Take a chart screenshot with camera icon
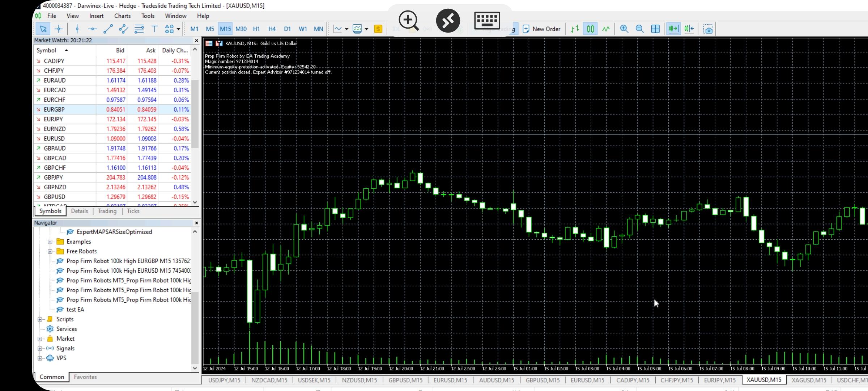 click(x=708, y=29)
